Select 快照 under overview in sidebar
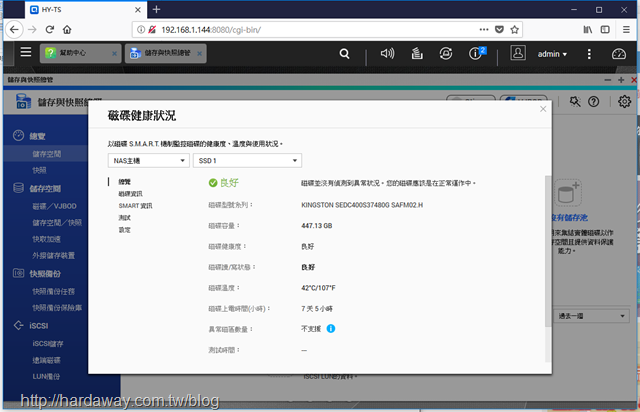Image resolution: width=640 pixels, height=412 pixels. coord(40,170)
